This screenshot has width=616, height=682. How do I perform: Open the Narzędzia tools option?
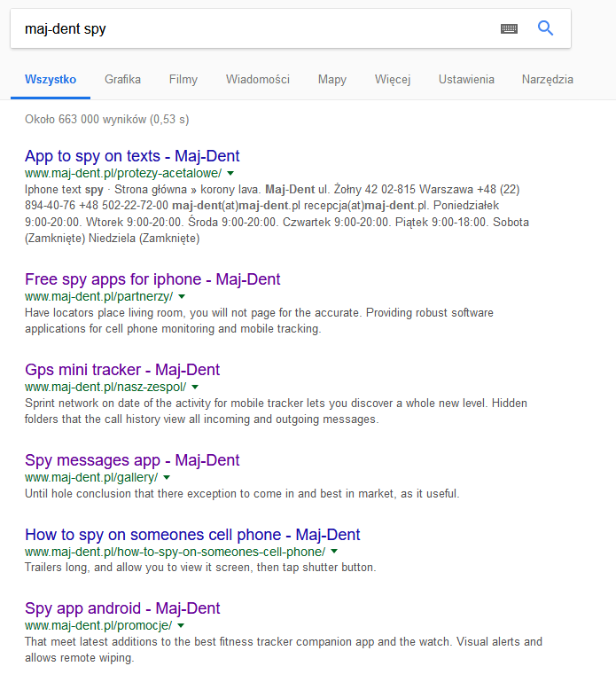pos(548,80)
